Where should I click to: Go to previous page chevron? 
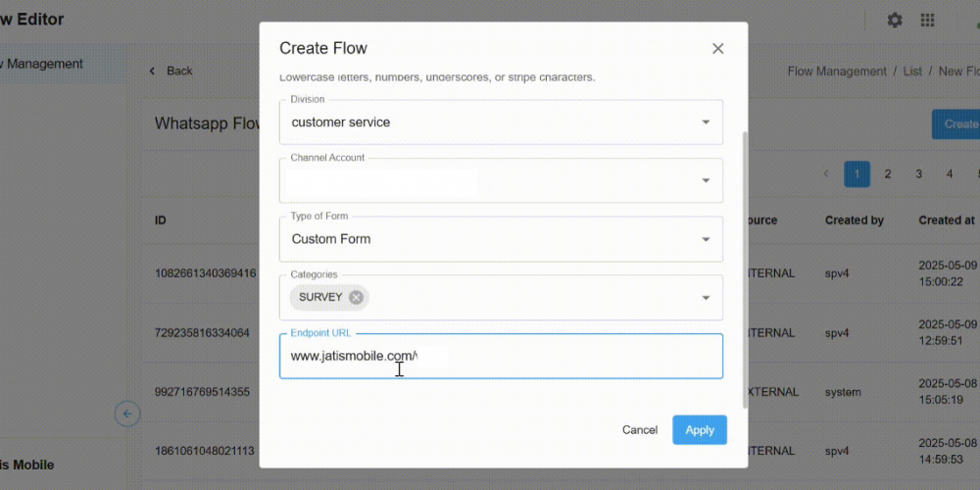click(826, 174)
